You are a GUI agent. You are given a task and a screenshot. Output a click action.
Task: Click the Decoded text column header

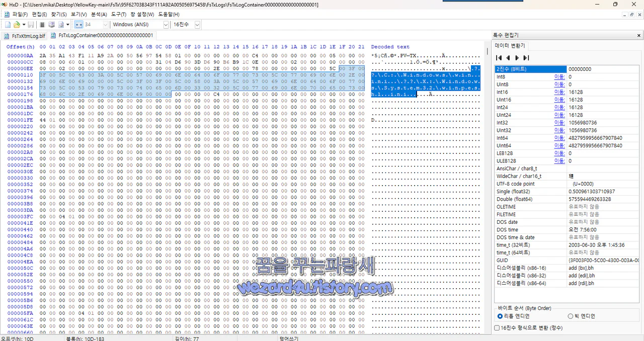pyautogui.click(x=390, y=47)
